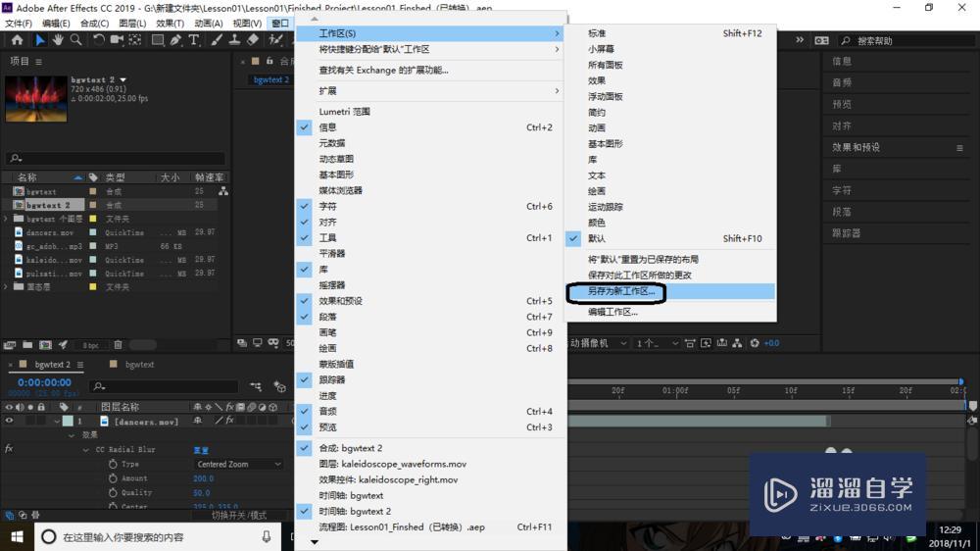980x551 pixels.
Task: Toggle the 跟踪器 panel menu item
Action: (x=431, y=379)
